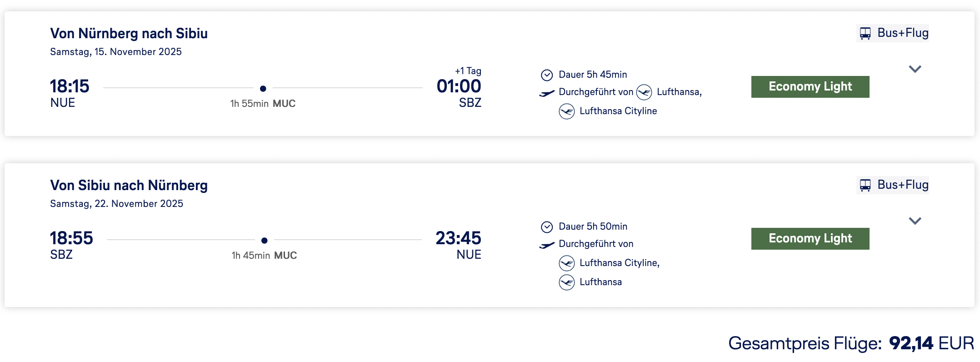The image size is (980, 362).
Task: Click the 18:15 NUE departure time
Action: coord(70,86)
